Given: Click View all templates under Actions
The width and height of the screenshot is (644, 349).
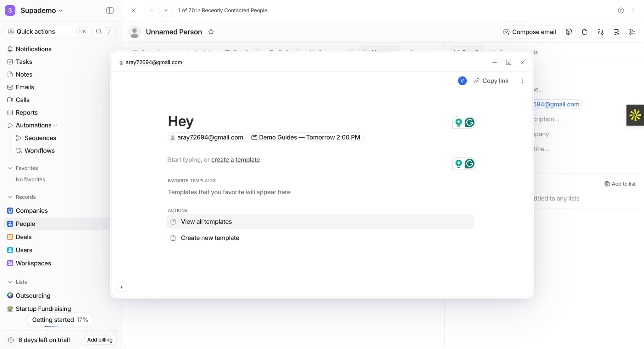Looking at the screenshot, I should coord(206,221).
